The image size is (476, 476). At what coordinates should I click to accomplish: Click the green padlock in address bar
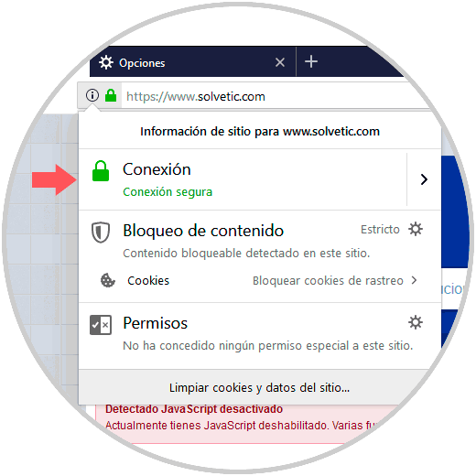(111, 95)
